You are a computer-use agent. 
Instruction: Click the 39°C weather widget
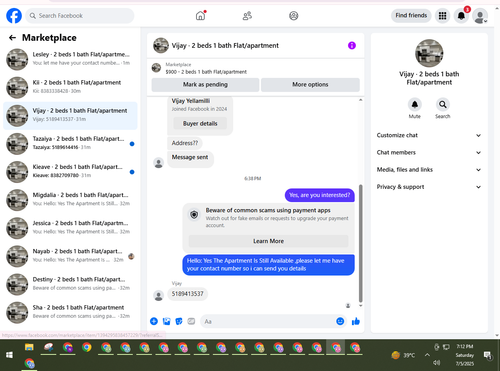coord(403,355)
